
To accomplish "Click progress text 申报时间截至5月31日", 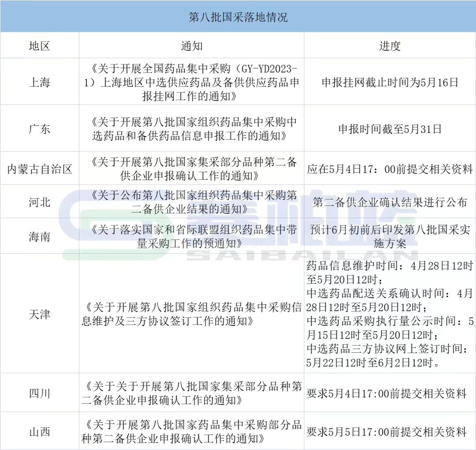I will (390, 129).
